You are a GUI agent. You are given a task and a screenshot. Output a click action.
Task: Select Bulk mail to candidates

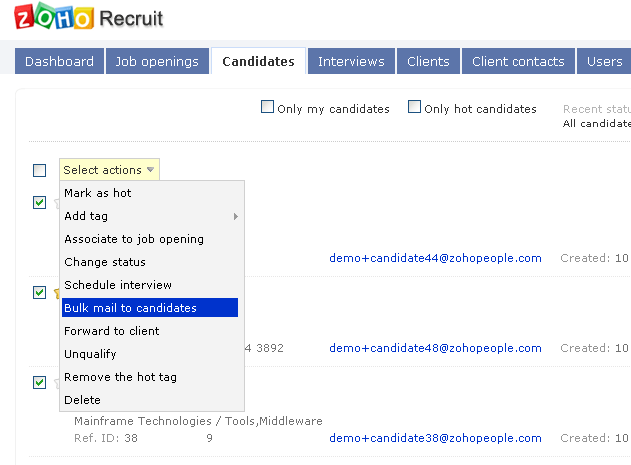pyautogui.click(x=130, y=308)
